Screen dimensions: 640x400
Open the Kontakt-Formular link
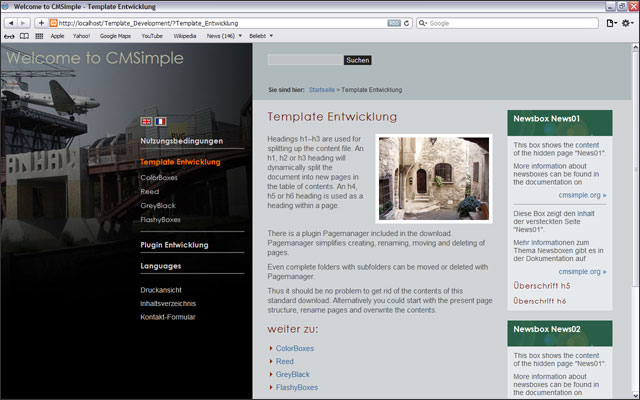168,317
